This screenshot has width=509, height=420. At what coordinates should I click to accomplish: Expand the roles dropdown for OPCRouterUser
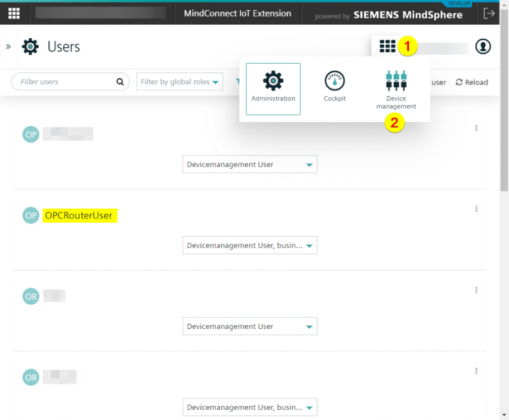point(249,245)
